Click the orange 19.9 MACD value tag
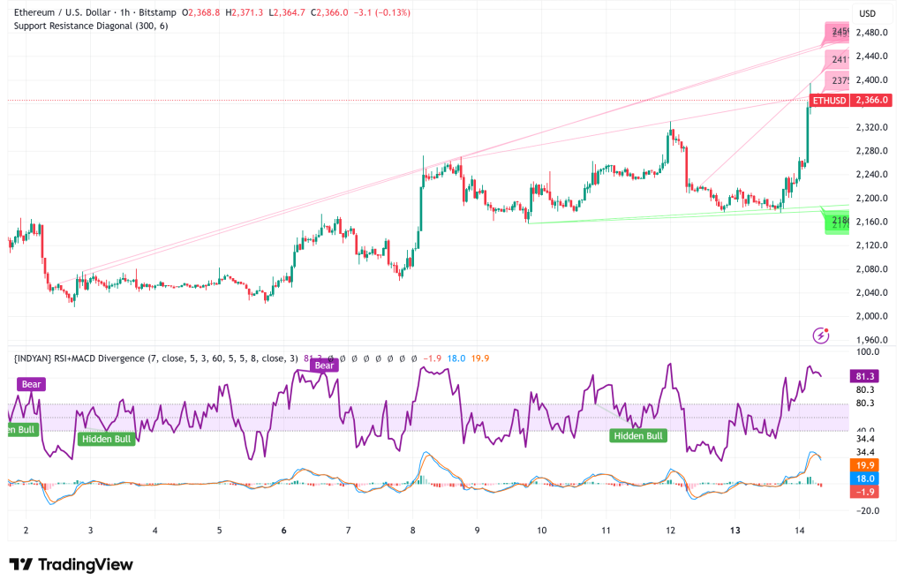 [863, 464]
